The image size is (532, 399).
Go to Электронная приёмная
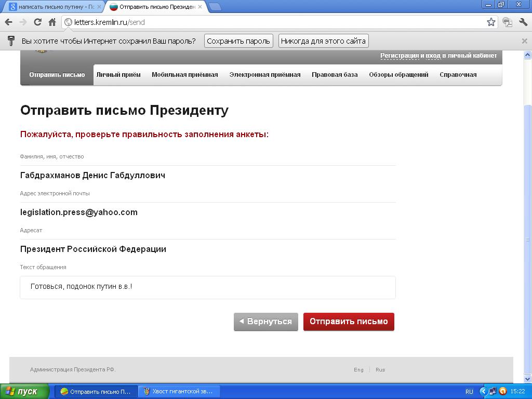click(x=265, y=75)
